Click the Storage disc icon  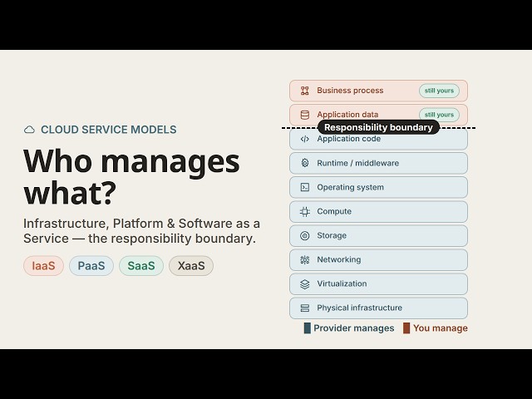click(x=305, y=235)
